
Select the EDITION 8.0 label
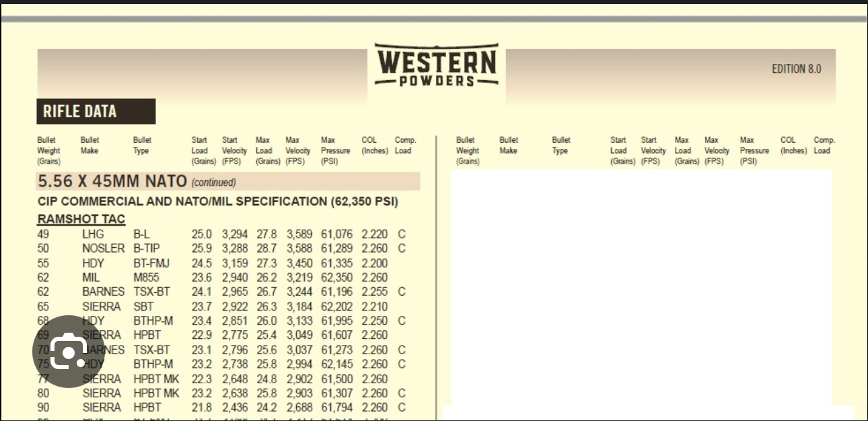point(796,69)
